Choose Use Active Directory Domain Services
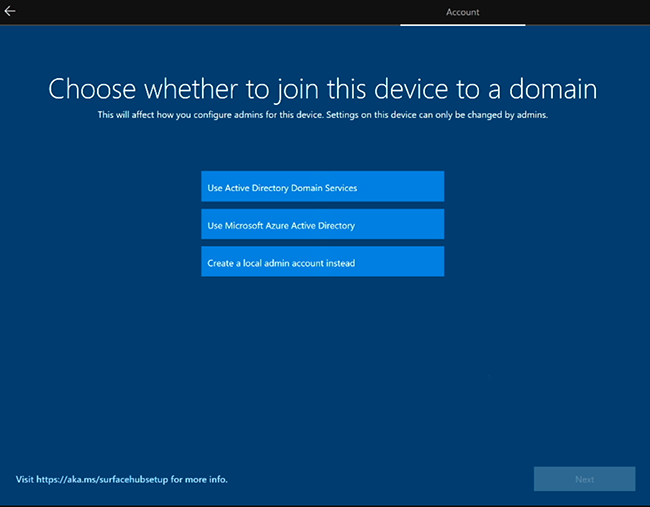Screen dimensions: 650x507 coord(323,187)
